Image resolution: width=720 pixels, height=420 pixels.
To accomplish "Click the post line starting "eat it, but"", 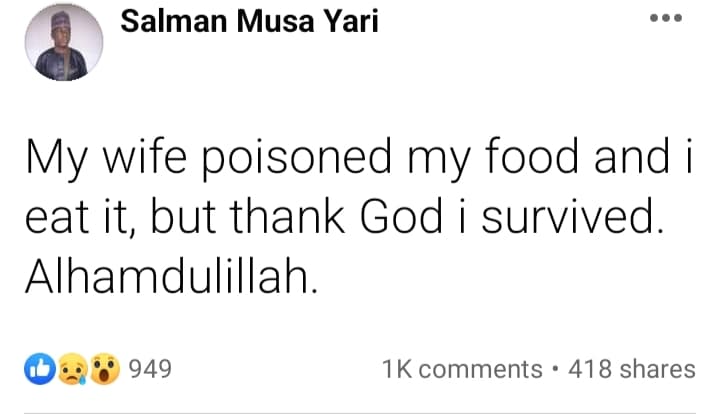I will 343,217.
